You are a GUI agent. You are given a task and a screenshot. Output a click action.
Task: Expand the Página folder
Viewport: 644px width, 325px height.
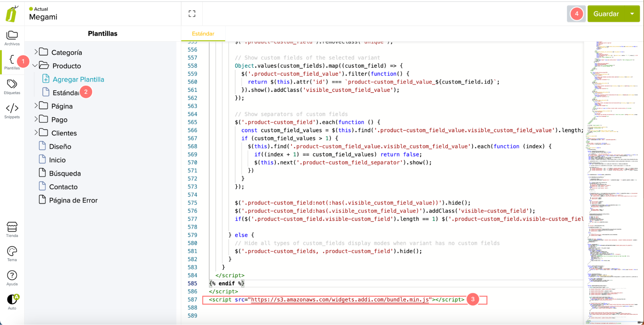coord(36,106)
